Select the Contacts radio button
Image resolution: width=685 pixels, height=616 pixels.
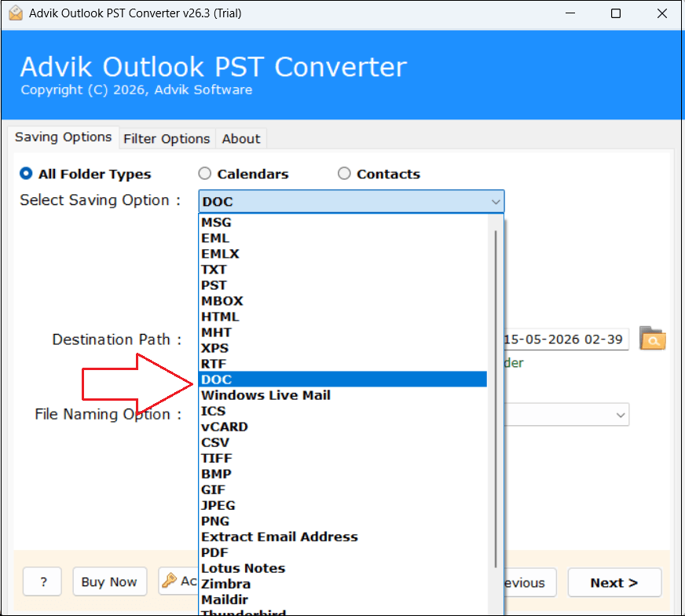click(x=344, y=174)
